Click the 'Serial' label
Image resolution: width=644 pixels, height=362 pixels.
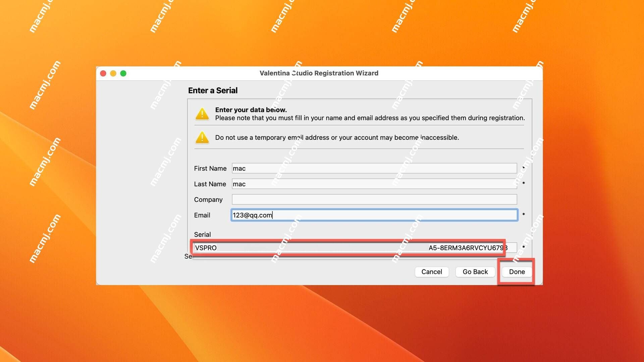pos(202,235)
